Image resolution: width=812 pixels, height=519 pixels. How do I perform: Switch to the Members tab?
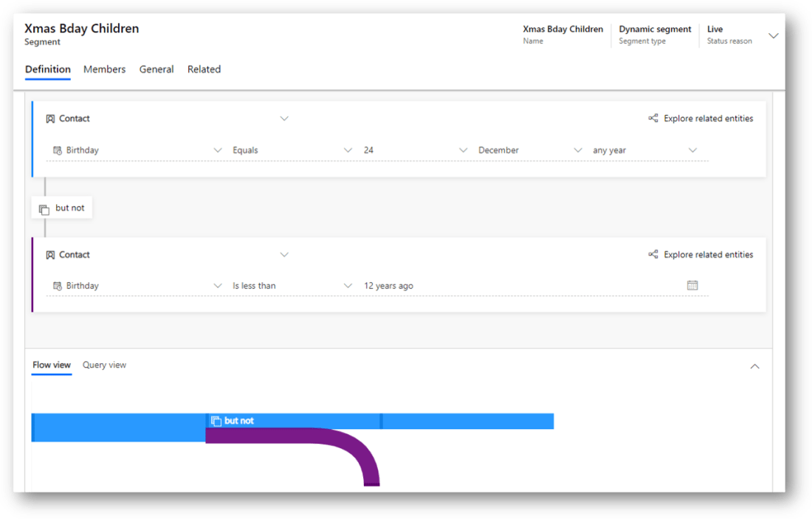[x=104, y=69]
